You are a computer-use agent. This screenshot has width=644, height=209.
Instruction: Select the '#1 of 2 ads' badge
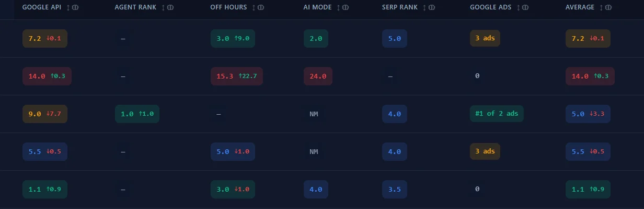[497, 114]
